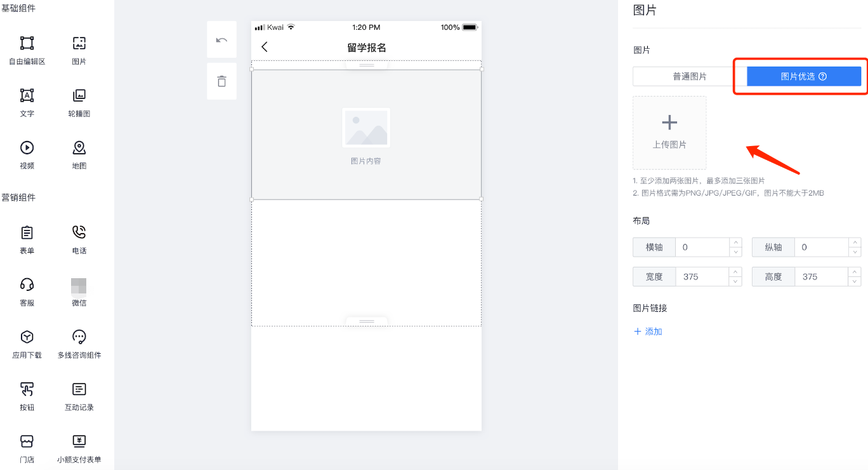Viewport: 868px width, 470px height.
Task: Switch to the 普通图片 tab
Action: click(x=690, y=76)
